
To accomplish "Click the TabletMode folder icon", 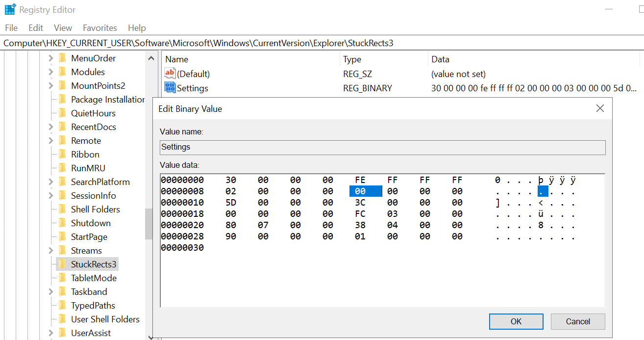I will click(62, 278).
